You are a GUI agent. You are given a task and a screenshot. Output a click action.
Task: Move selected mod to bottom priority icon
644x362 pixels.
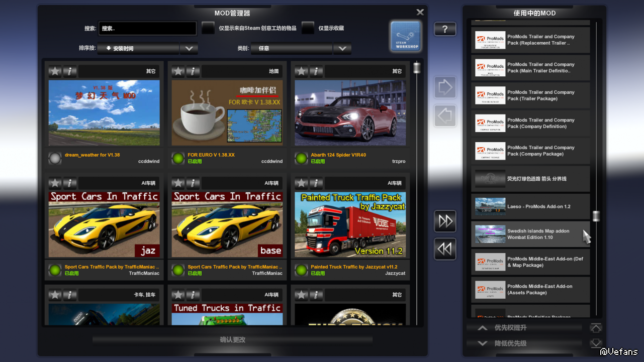[596, 343]
